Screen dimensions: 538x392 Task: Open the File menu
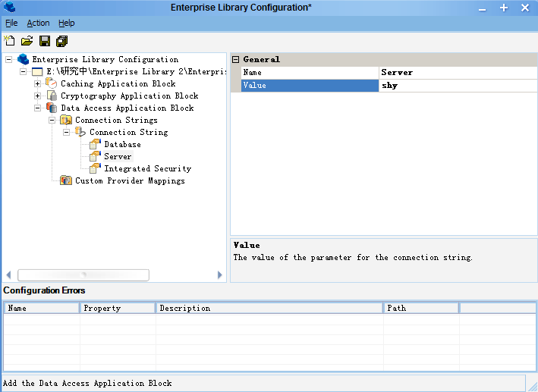11,23
